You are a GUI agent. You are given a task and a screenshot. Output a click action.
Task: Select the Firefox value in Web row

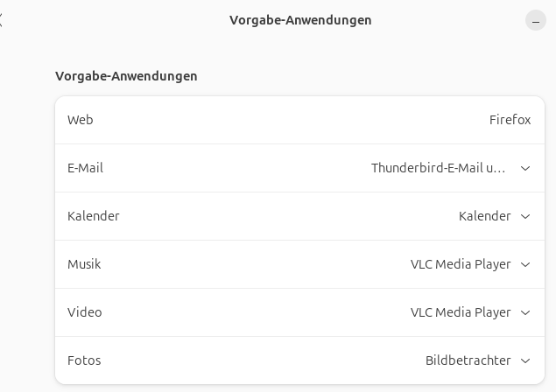click(x=510, y=120)
